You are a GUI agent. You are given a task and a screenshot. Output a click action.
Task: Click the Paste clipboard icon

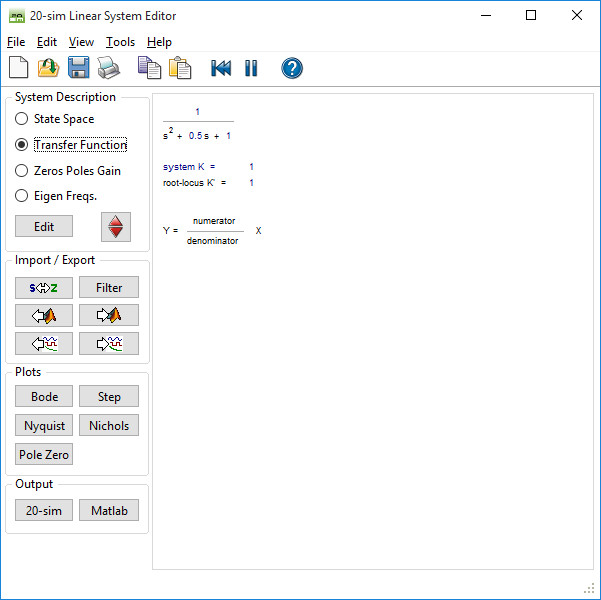[x=180, y=68]
